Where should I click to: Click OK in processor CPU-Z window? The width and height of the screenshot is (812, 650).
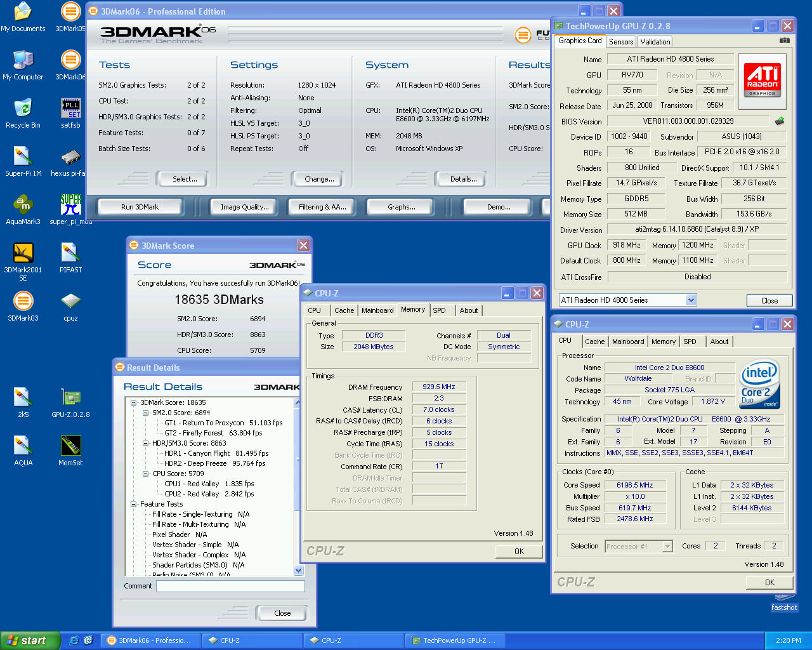point(769,582)
